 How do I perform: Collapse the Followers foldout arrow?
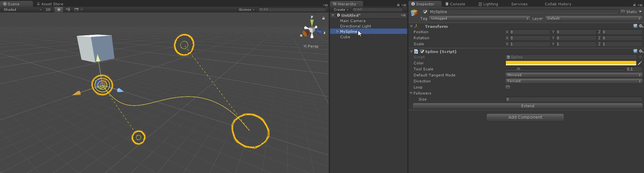coord(411,93)
